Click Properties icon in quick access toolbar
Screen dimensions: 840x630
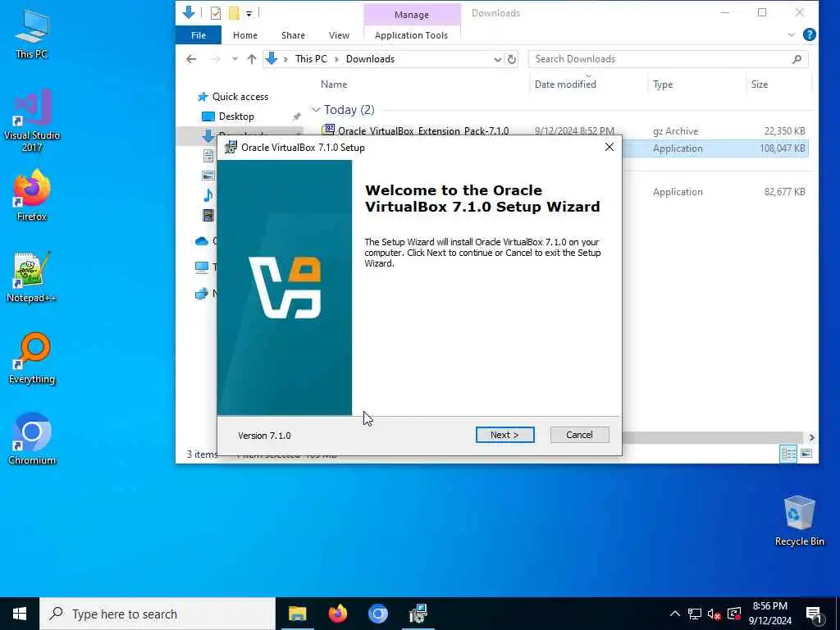tap(216, 13)
